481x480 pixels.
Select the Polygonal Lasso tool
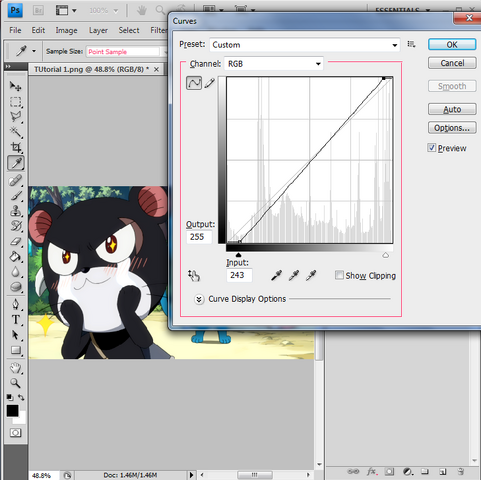point(15,117)
